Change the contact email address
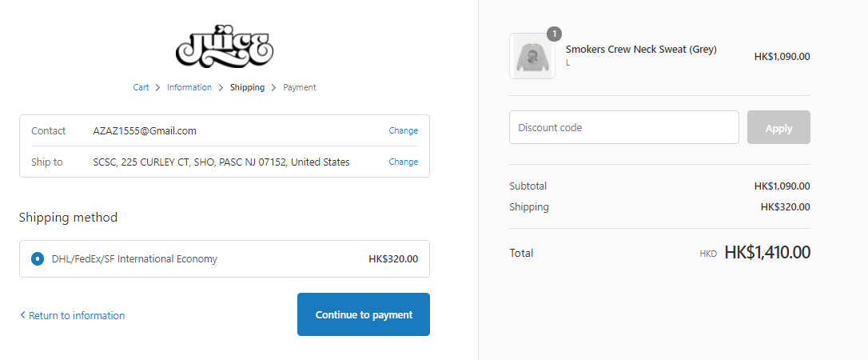 [x=403, y=130]
